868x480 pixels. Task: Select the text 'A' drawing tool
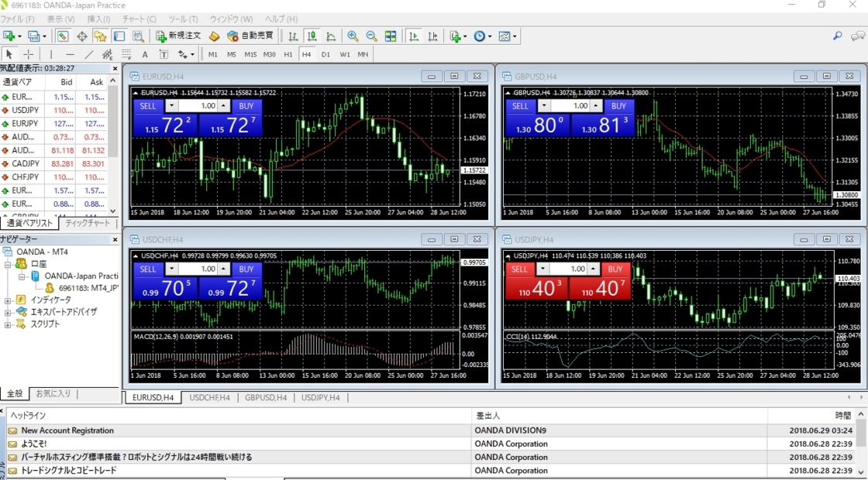[x=145, y=54]
